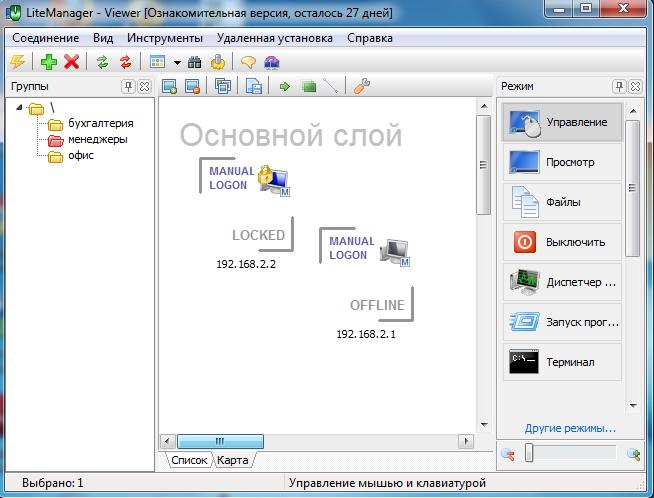Click the Выбрано: 1 status text
The width and height of the screenshot is (654, 498).
53,483
